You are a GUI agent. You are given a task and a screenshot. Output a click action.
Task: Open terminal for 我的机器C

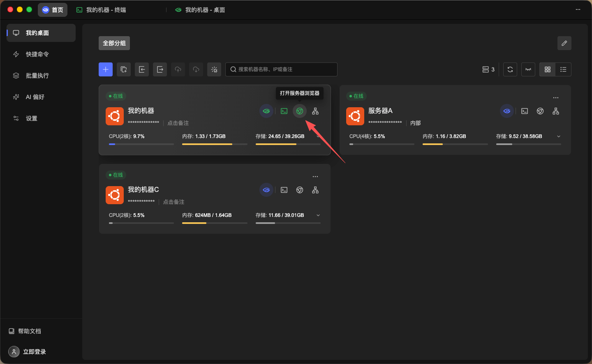coord(284,190)
